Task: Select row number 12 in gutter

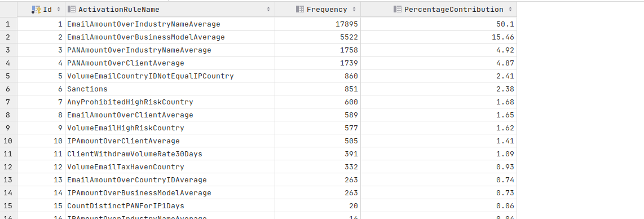Action: click(8, 167)
